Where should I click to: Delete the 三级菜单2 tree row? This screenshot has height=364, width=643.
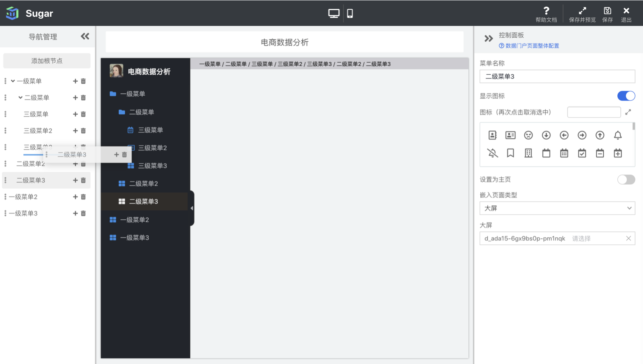(83, 131)
